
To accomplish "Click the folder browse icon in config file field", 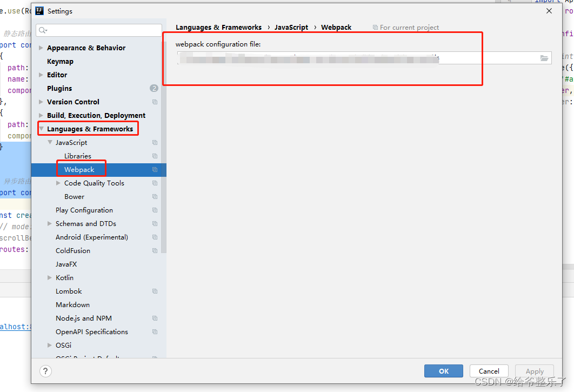I will click(x=544, y=58).
